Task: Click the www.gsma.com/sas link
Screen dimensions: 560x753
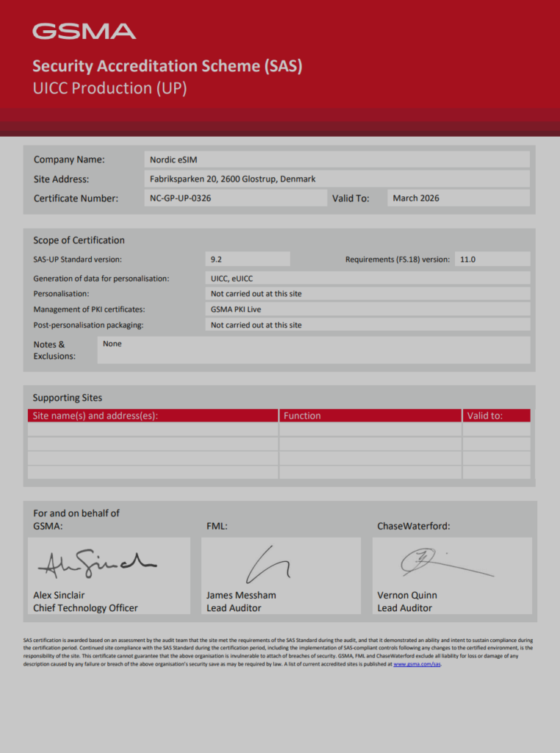Action: tap(417, 664)
